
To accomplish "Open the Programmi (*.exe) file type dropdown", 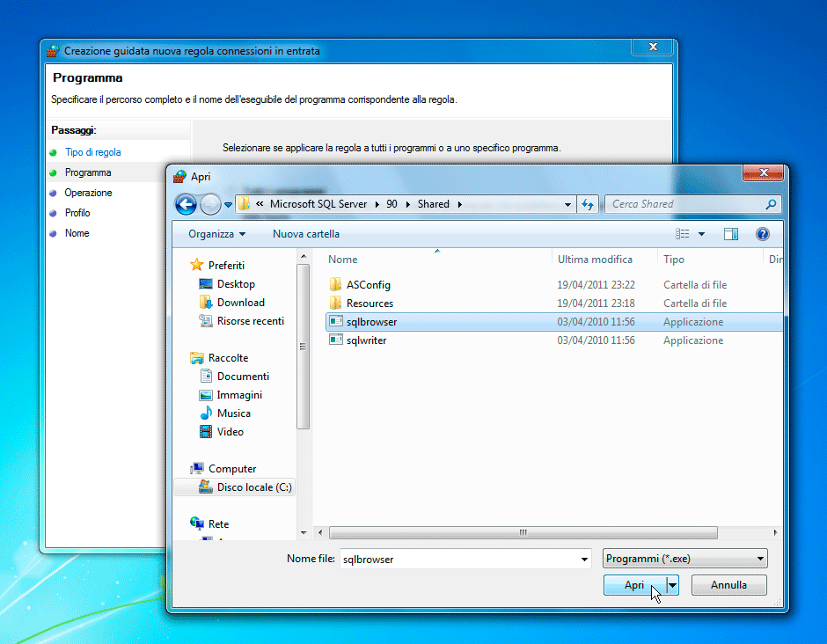I will click(x=685, y=559).
